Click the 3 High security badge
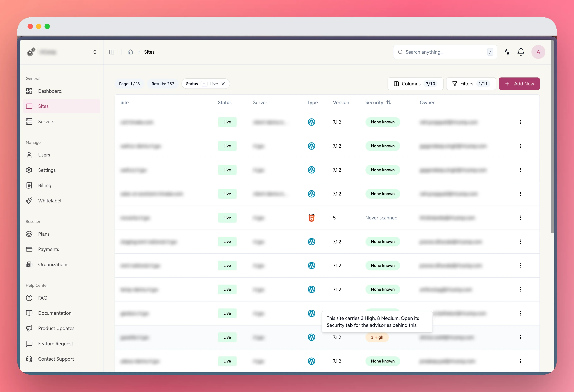 (x=377, y=337)
